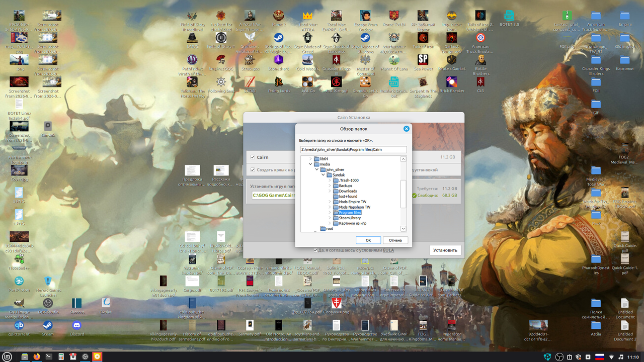Click the folder tree vertical scrollbar thumb

404,194
